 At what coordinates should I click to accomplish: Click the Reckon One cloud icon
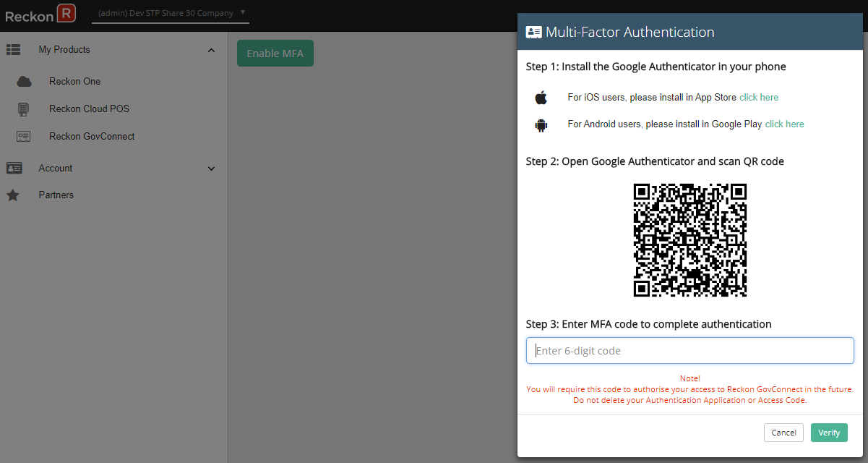24,82
